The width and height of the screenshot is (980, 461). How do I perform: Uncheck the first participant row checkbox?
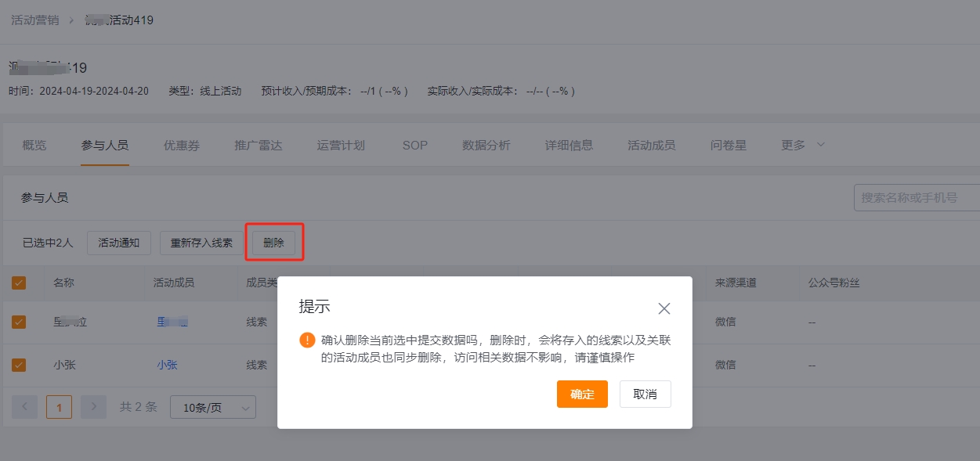[x=19, y=322]
